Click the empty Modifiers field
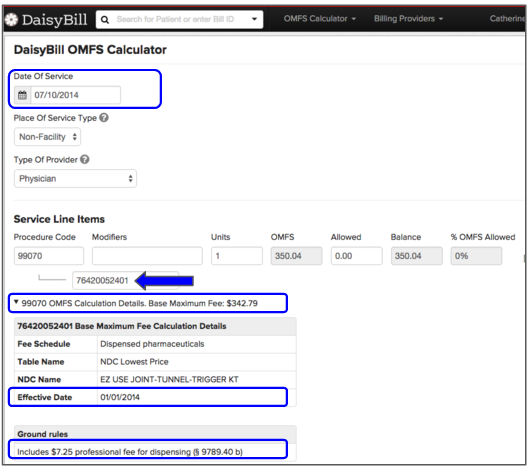529x467 pixels. (147, 256)
